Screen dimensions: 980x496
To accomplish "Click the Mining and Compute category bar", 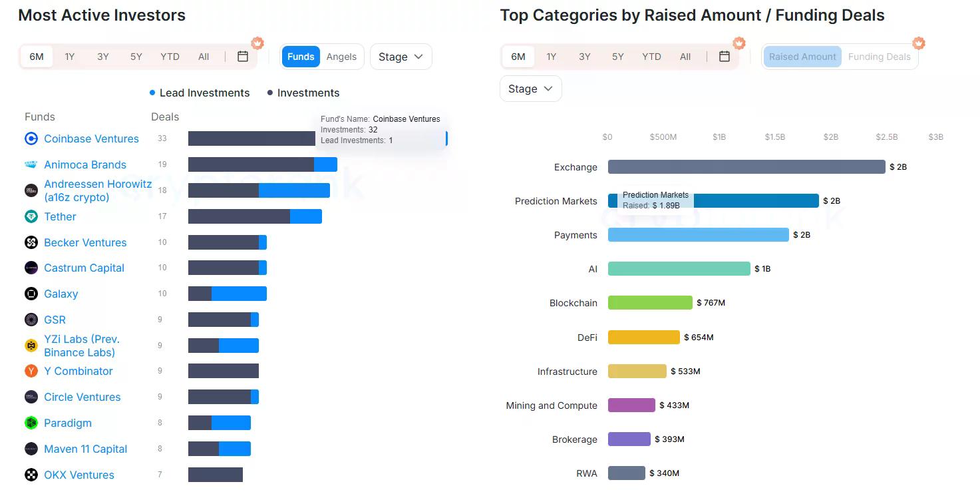I will coord(631,405).
